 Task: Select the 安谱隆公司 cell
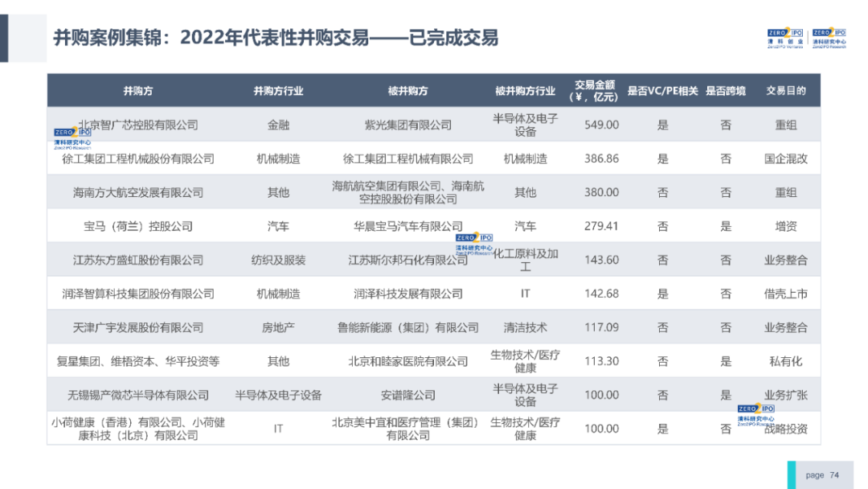(x=408, y=396)
